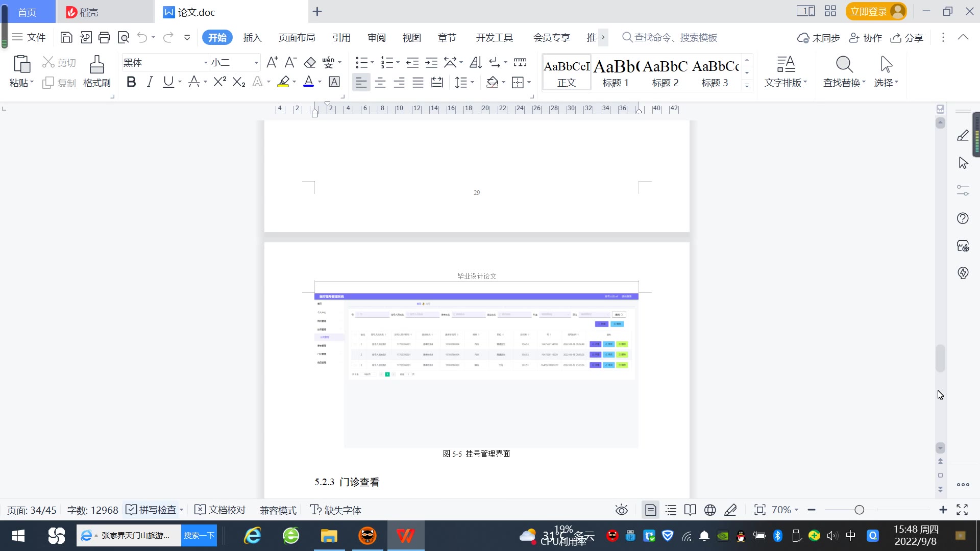Toggle page layout view button
The image size is (980, 551).
(x=651, y=510)
